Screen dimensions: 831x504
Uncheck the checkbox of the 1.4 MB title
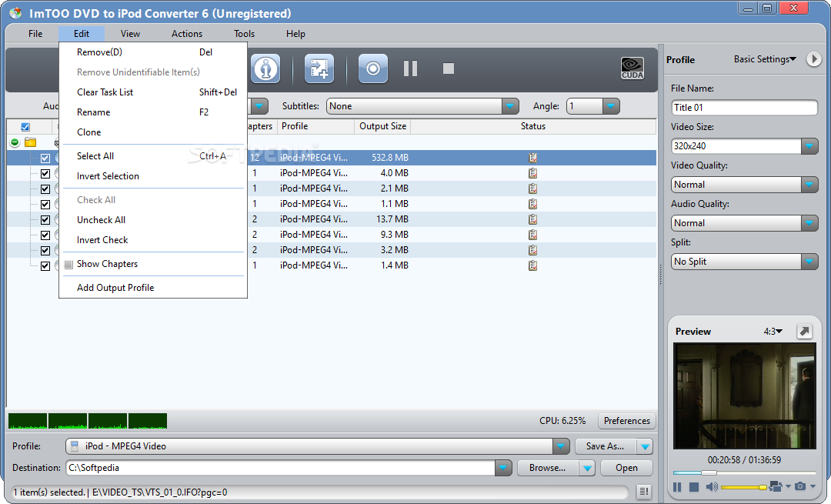(45, 265)
